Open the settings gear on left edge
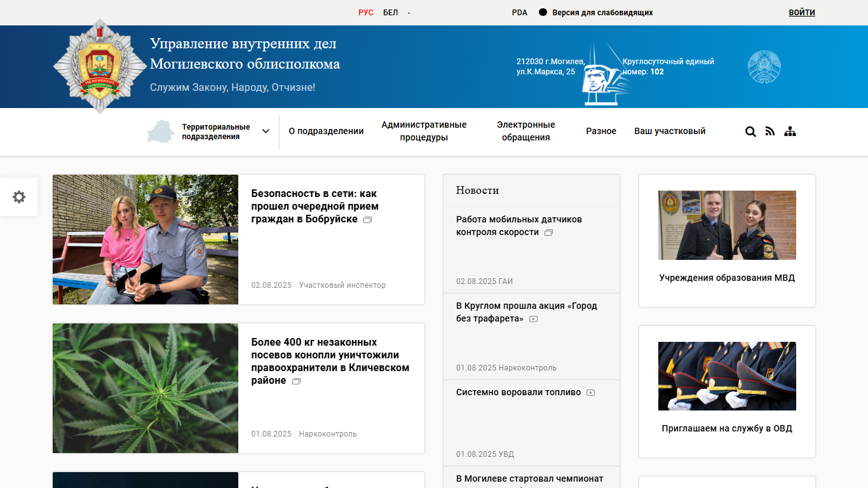This screenshot has height=488, width=868. [19, 197]
